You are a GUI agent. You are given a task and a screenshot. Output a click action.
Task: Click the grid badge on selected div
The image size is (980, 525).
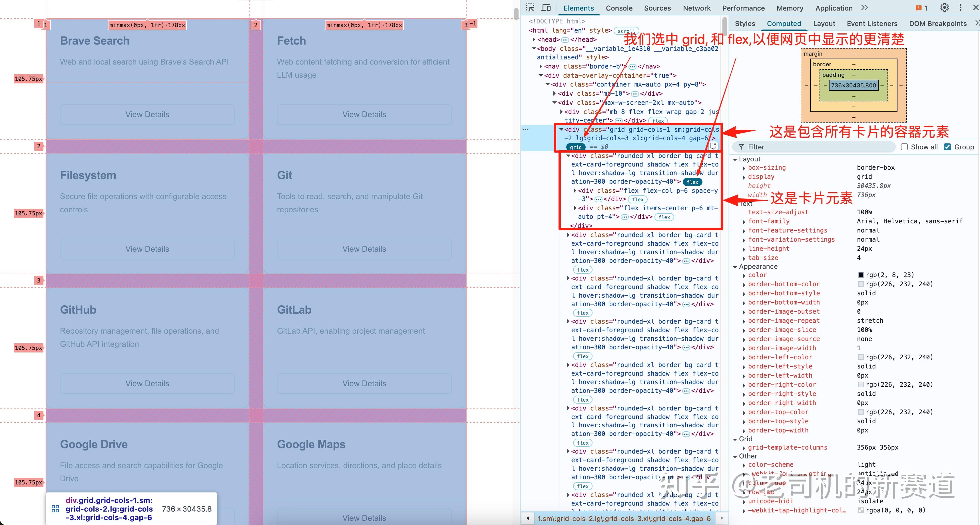pyautogui.click(x=576, y=147)
